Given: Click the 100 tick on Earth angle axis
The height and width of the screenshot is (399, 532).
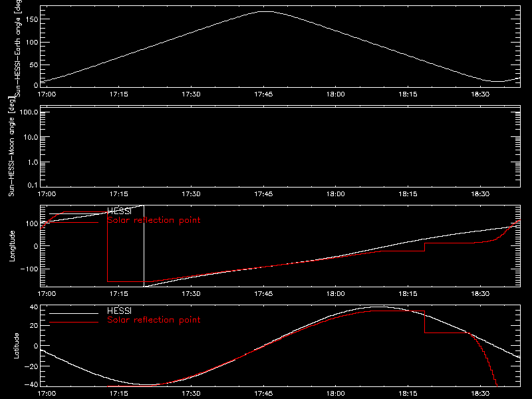Looking at the screenshot, I should 32,43.
